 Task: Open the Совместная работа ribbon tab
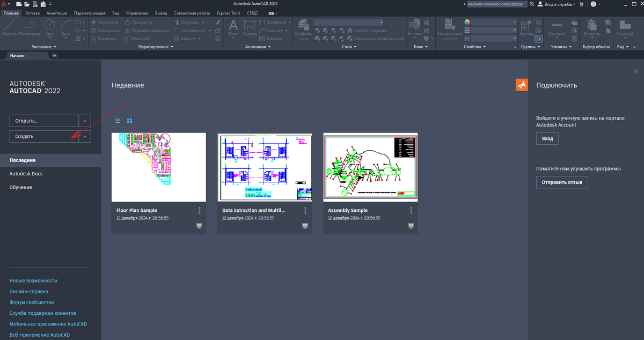pos(192,12)
